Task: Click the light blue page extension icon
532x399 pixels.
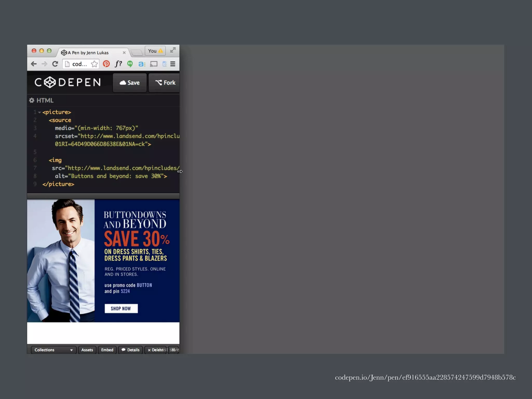Action: 164,64
